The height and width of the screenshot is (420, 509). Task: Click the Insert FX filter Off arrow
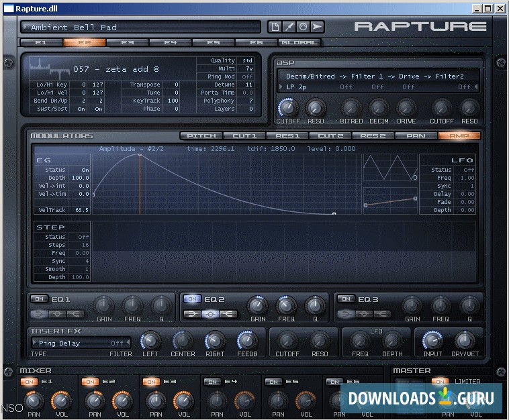point(128,343)
